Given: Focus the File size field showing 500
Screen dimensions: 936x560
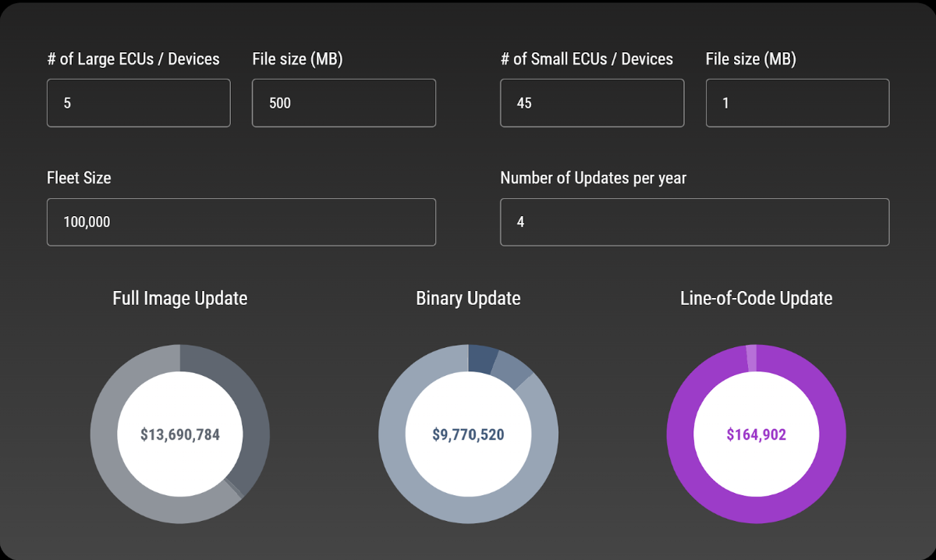Looking at the screenshot, I should 343,103.
